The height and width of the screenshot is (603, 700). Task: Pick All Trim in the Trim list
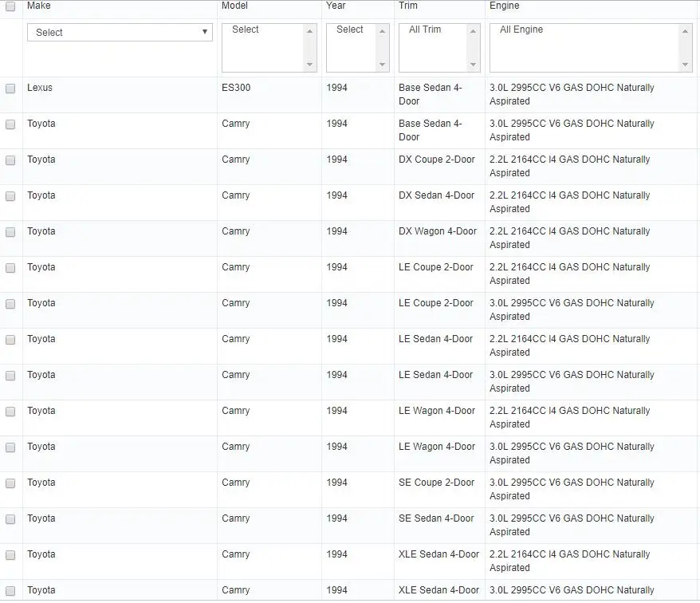coord(425,30)
